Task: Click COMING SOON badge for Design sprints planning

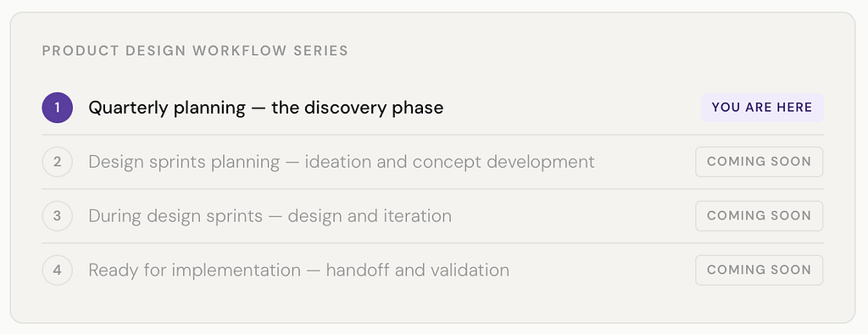Action: pos(759,162)
